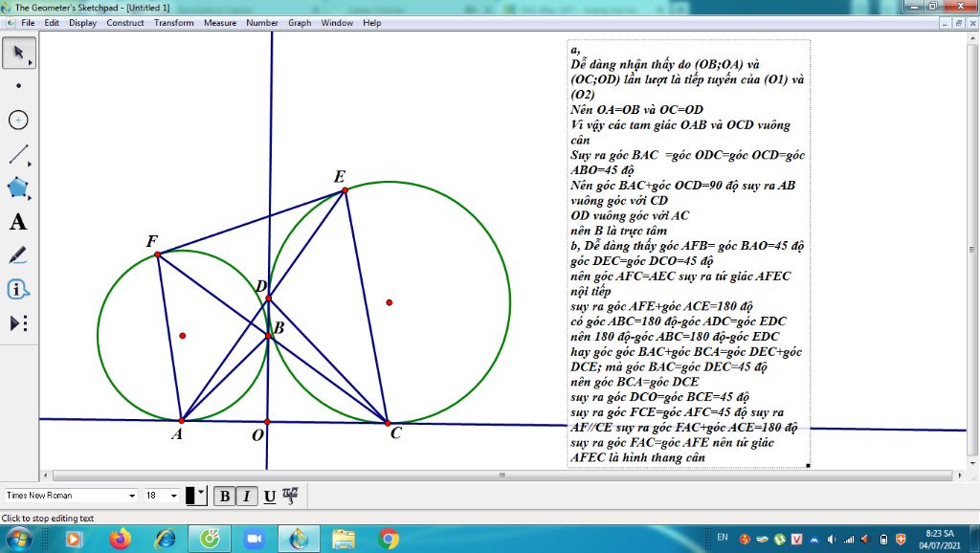Open the Window menu
Image resolution: width=980 pixels, height=553 pixels.
(x=337, y=23)
